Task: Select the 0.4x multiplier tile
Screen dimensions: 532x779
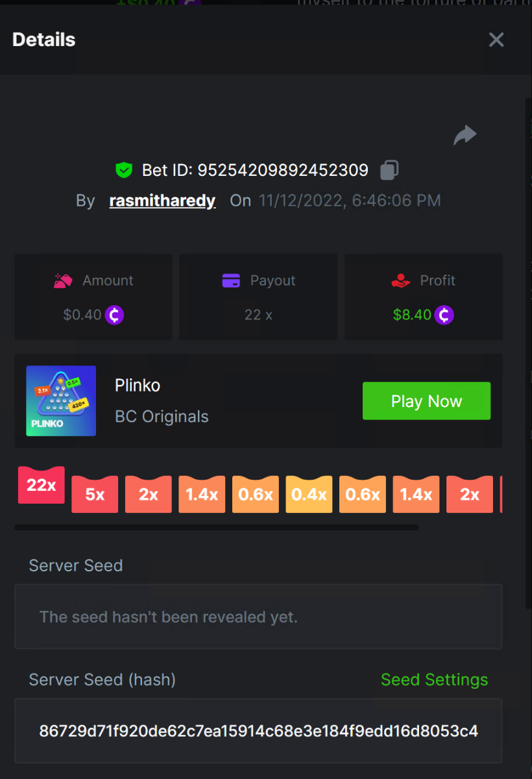Action: 309,494
